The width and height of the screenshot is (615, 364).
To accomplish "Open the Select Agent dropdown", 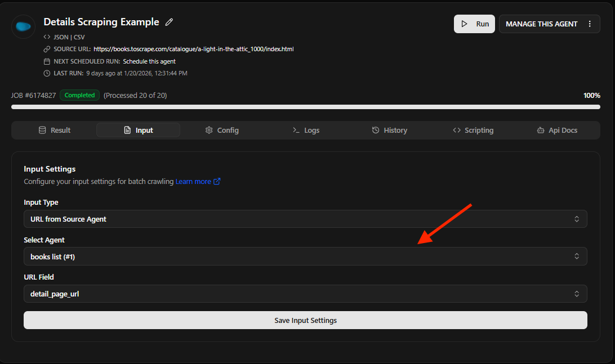I will (305, 257).
